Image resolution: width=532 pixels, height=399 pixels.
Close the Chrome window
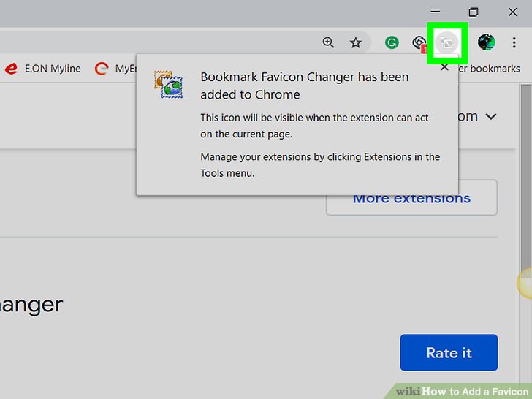coord(513,12)
